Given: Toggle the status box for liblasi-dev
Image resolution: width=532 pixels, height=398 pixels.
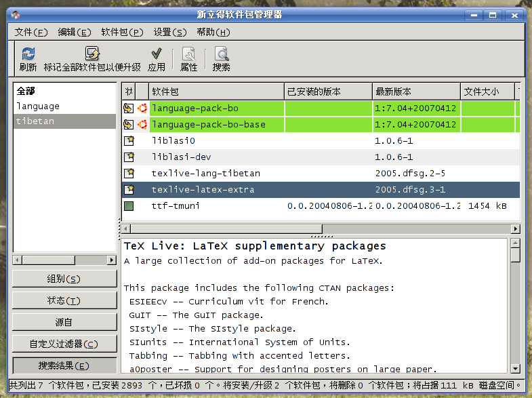Looking at the screenshot, I should click(129, 157).
